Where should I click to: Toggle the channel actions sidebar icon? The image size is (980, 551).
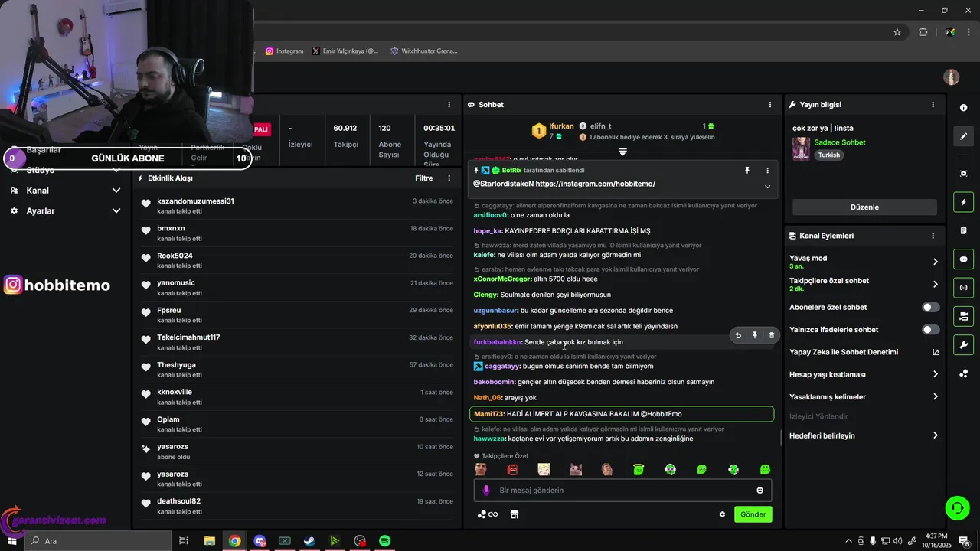click(x=963, y=316)
